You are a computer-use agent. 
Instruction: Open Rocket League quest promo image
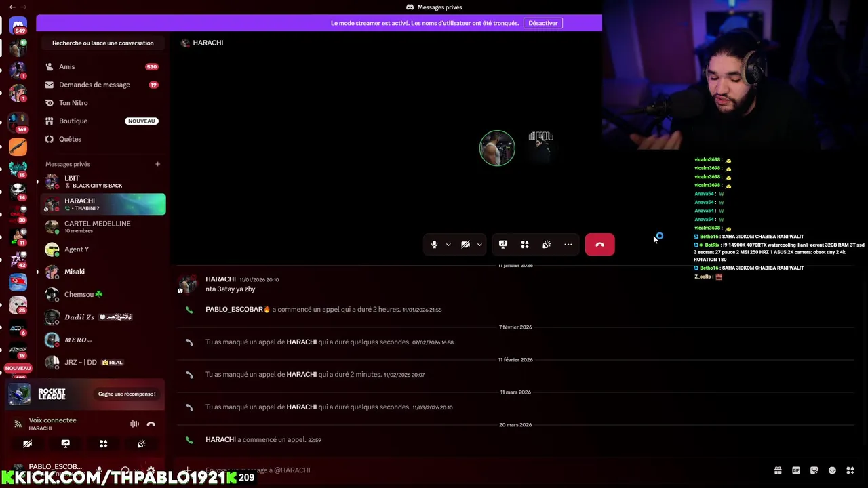pos(19,394)
